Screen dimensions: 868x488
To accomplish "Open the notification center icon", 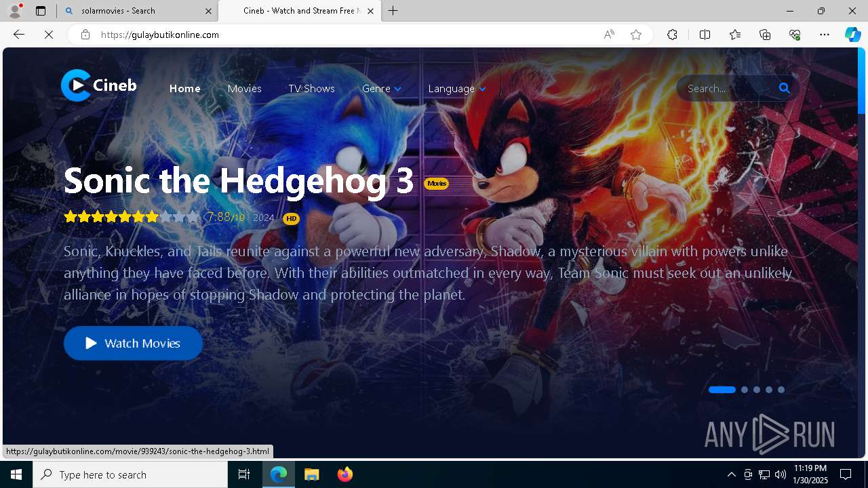I will point(846,474).
